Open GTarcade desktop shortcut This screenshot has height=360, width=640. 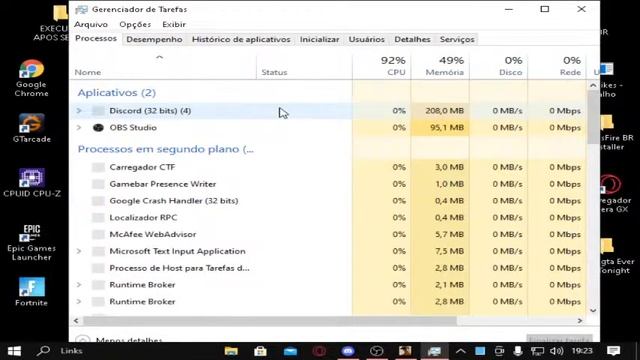point(31,128)
